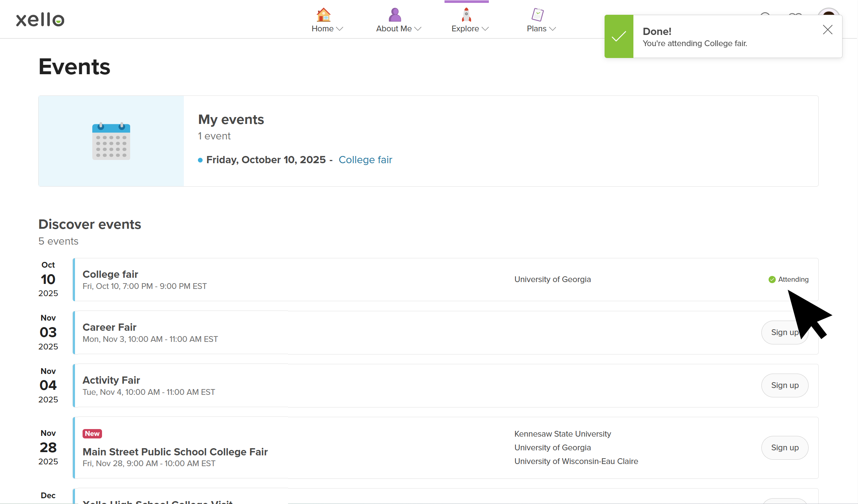Sign up for the Career Fair
The height and width of the screenshot is (504, 858).
click(x=785, y=332)
